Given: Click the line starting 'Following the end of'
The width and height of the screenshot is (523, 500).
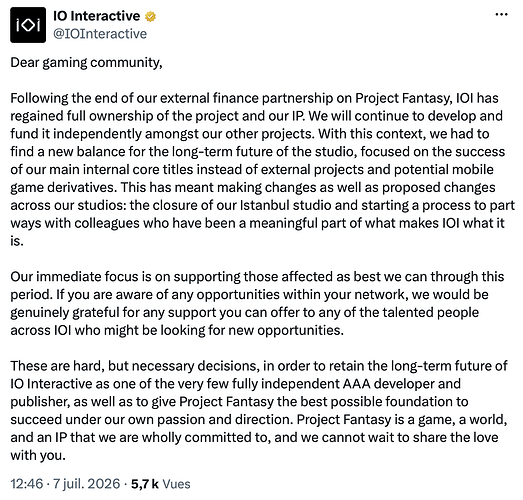Looking at the screenshot, I should click(x=254, y=98).
